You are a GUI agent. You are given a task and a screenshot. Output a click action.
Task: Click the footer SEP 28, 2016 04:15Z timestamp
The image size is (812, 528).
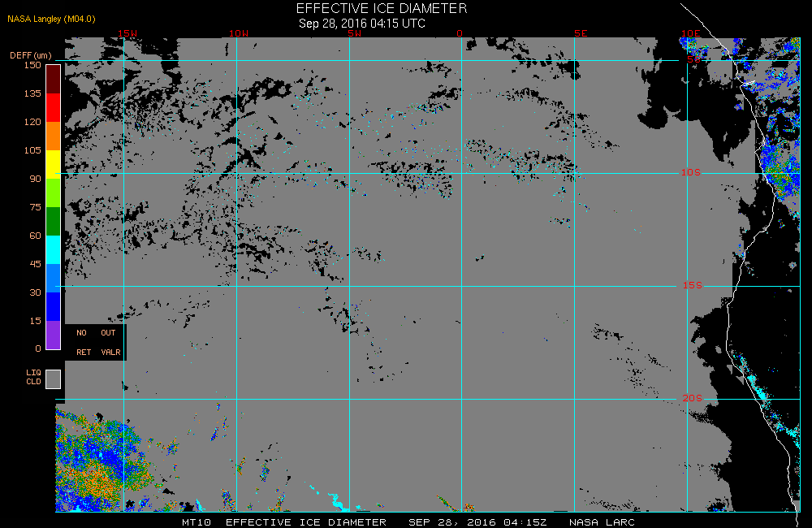pos(477,522)
